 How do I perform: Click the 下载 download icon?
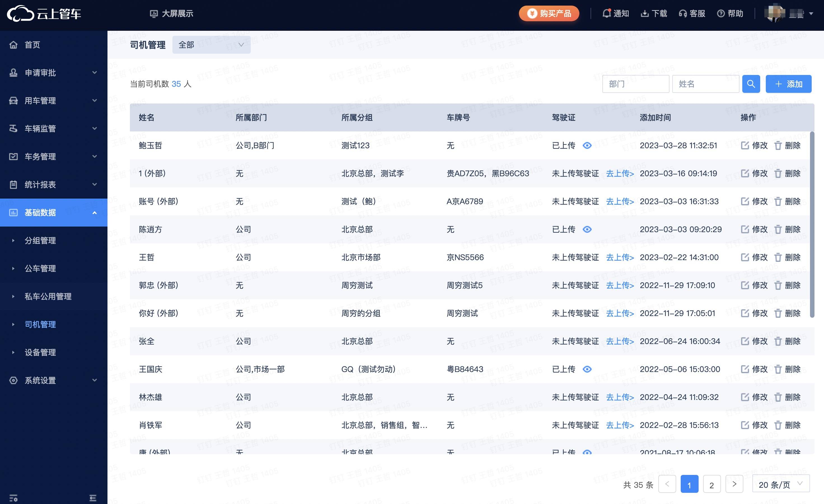[x=644, y=14]
